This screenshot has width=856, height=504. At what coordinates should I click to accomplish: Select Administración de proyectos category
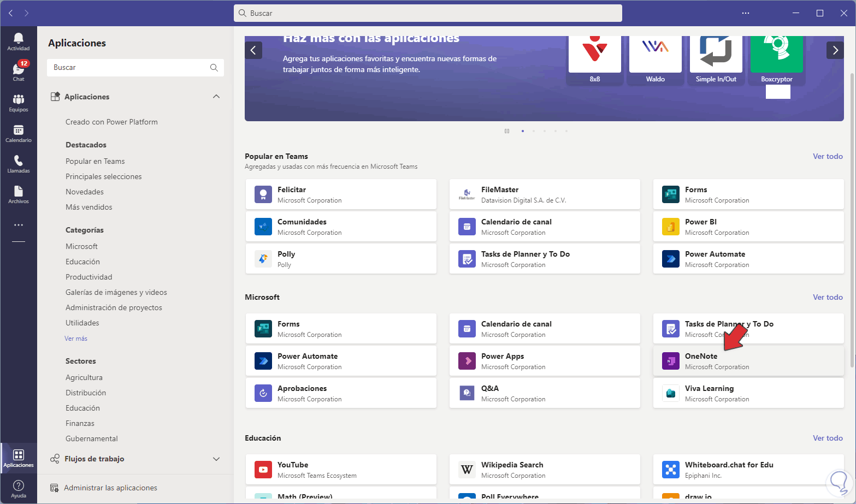(x=114, y=307)
